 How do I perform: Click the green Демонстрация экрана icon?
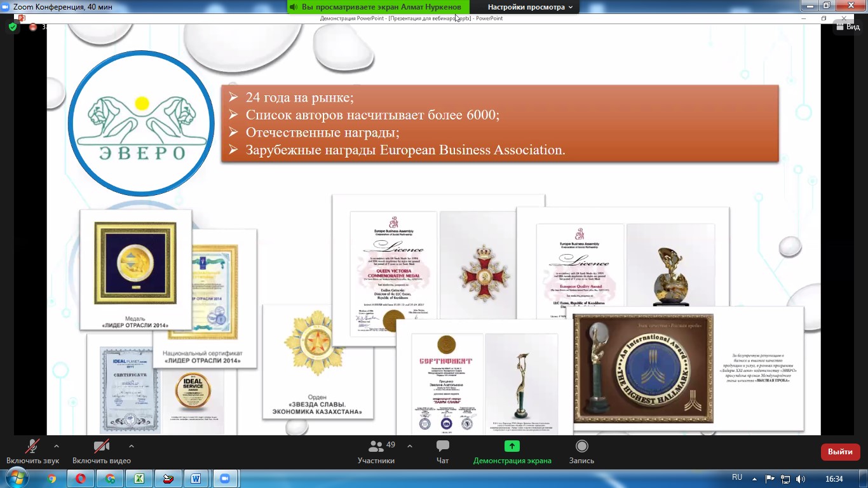coord(512,446)
